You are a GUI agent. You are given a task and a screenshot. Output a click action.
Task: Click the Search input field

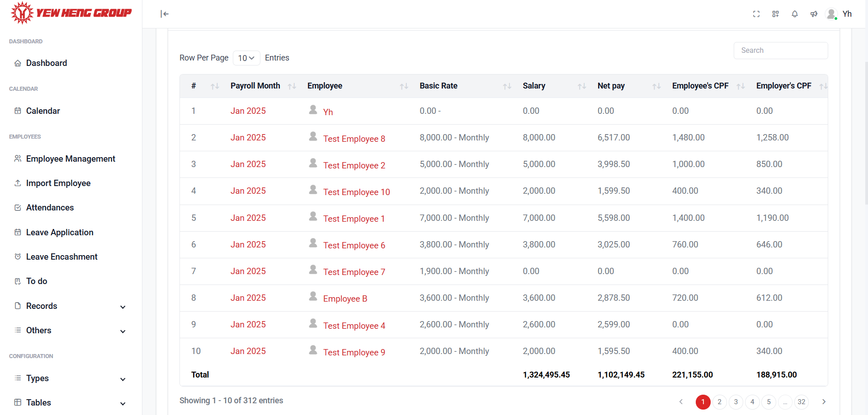point(780,51)
